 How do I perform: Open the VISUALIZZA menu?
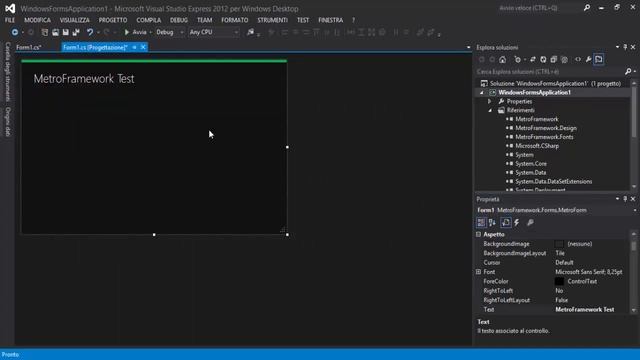pos(75,20)
